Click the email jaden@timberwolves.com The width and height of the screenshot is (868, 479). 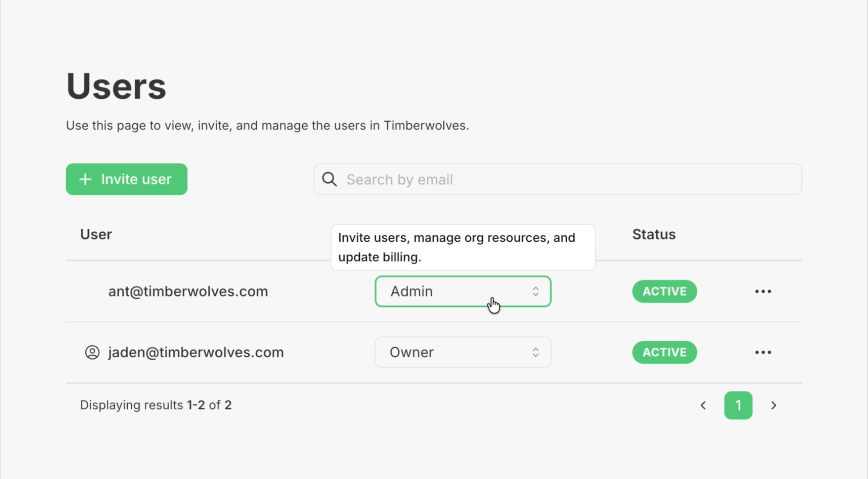tap(196, 352)
